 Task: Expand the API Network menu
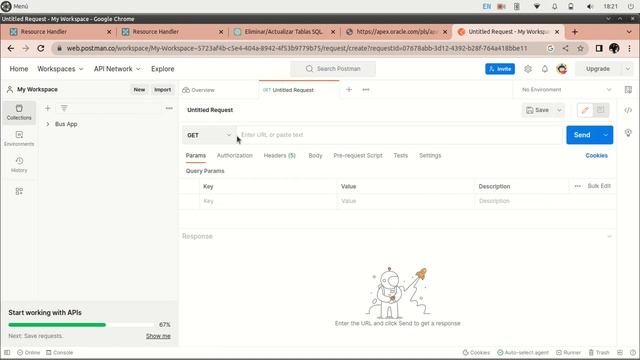[x=117, y=69]
